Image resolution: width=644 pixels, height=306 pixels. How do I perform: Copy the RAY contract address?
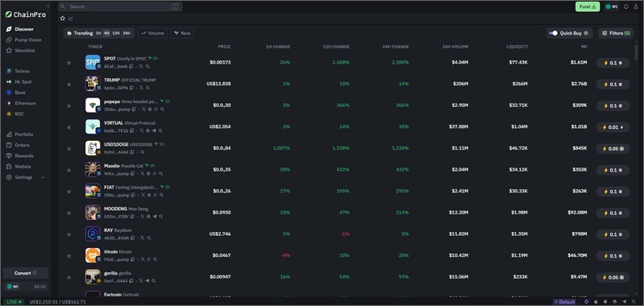click(132, 238)
